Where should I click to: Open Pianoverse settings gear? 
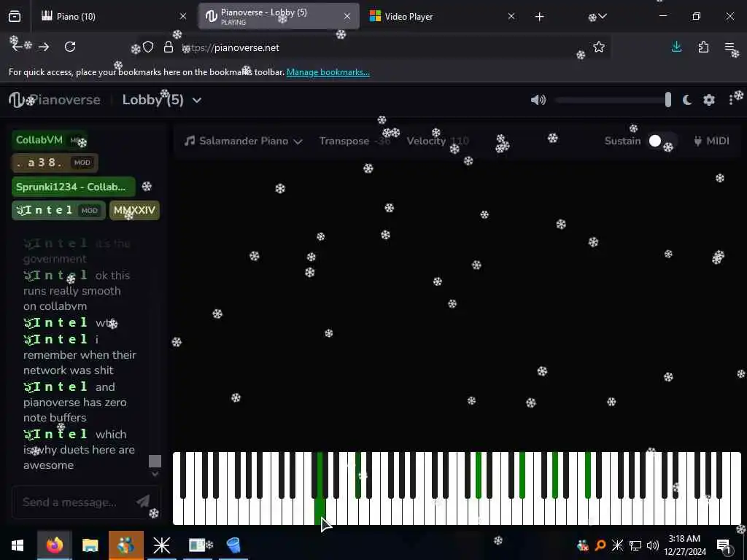pos(709,100)
